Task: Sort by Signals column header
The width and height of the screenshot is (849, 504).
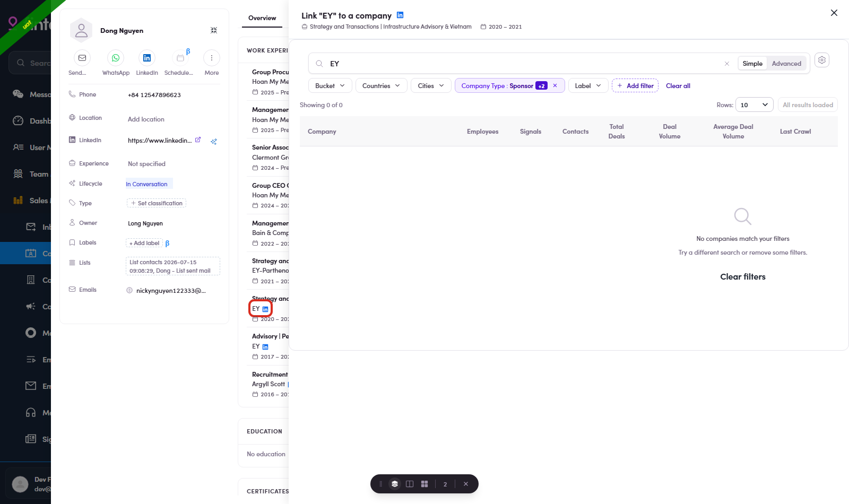Action: coord(531,132)
